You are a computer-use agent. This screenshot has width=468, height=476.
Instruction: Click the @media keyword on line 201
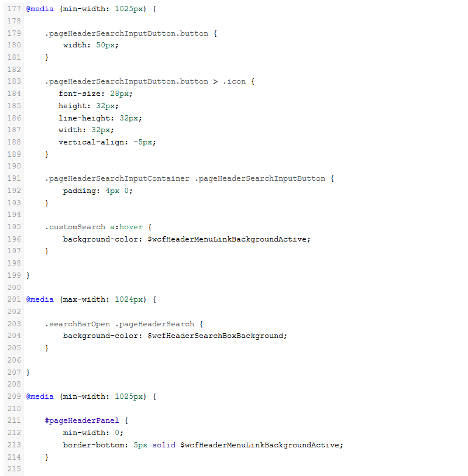(x=40, y=299)
